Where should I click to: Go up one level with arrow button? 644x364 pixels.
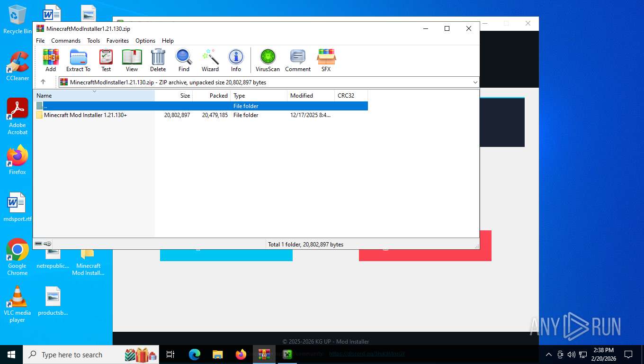[43, 82]
